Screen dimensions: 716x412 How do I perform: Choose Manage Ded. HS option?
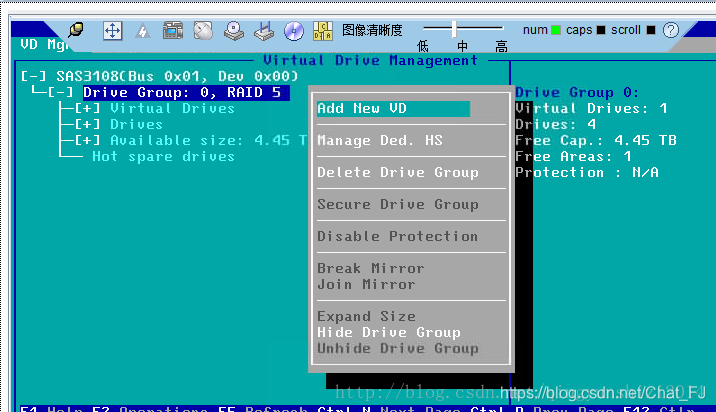coord(380,140)
